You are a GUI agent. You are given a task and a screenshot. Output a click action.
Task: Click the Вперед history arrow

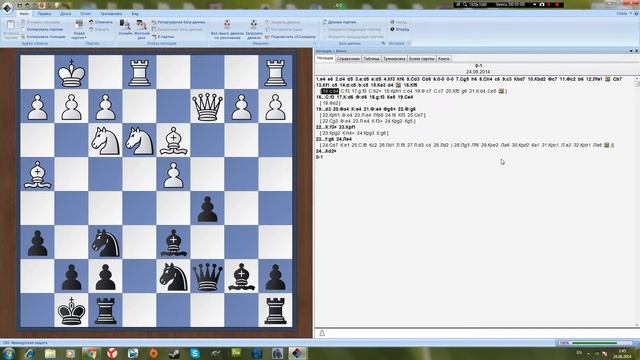click(400, 29)
